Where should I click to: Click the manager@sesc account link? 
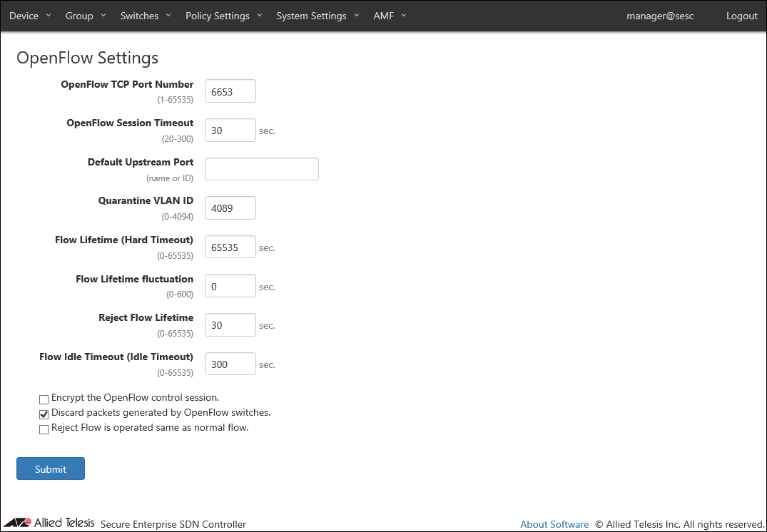pos(659,16)
